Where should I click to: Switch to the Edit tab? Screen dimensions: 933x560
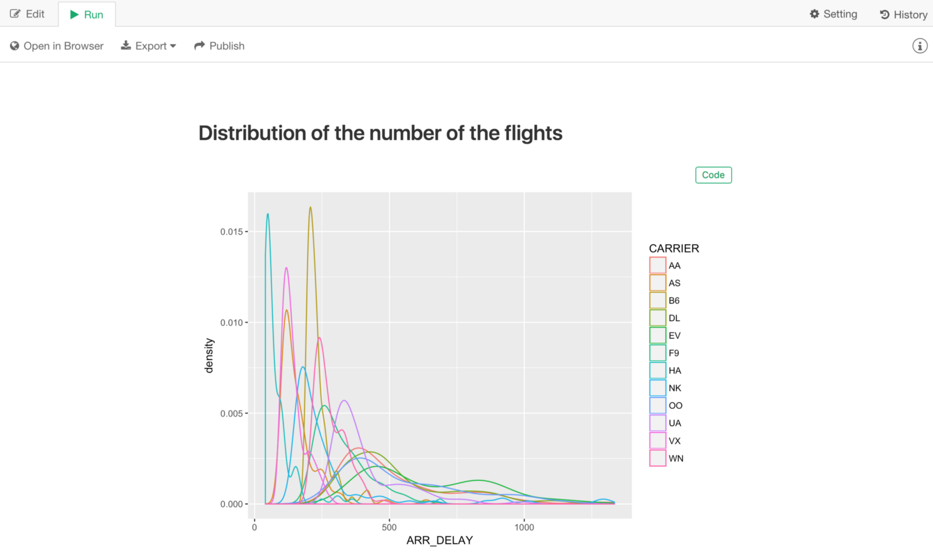[x=28, y=14]
